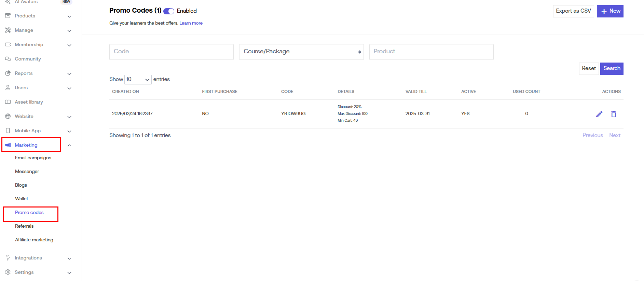Expand the Products menu chevron

pyautogui.click(x=69, y=16)
